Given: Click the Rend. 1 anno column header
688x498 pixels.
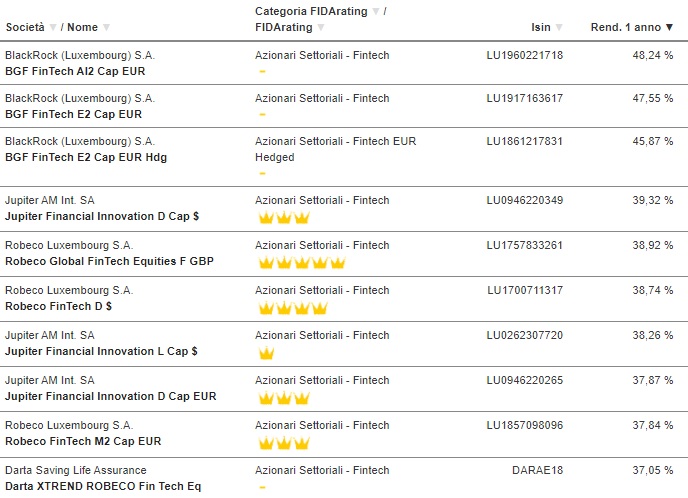Looking at the screenshot, I should pyautogui.click(x=626, y=27).
